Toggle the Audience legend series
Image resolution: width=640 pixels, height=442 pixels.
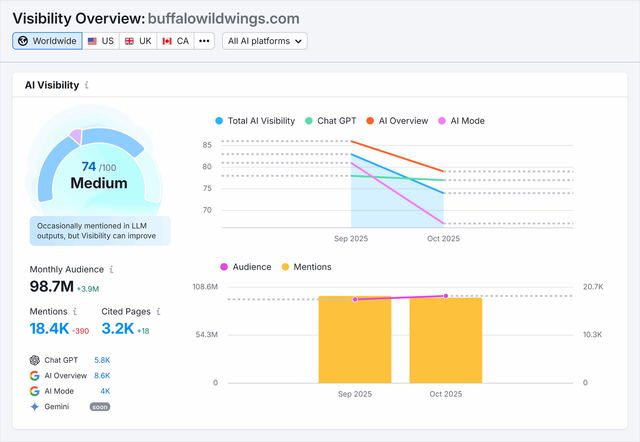[x=246, y=267]
